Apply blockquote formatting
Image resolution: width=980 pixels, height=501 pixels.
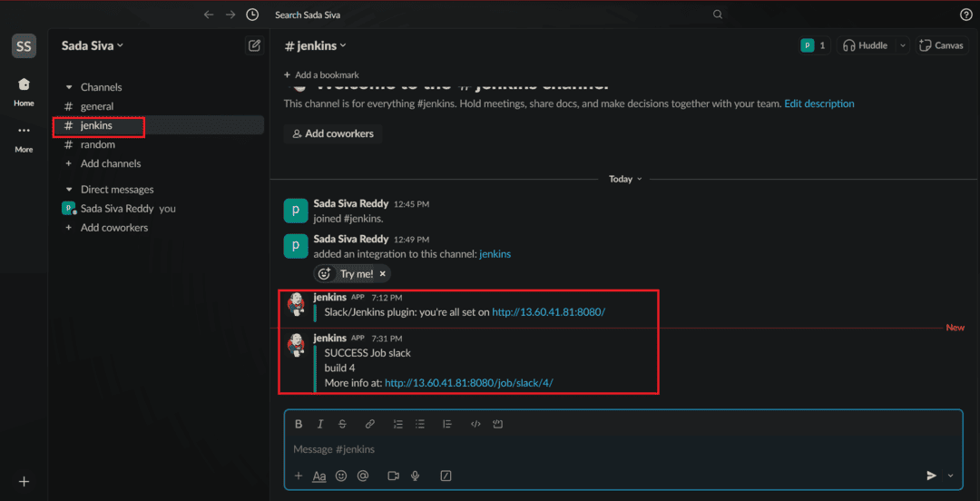click(x=446, y=424)
